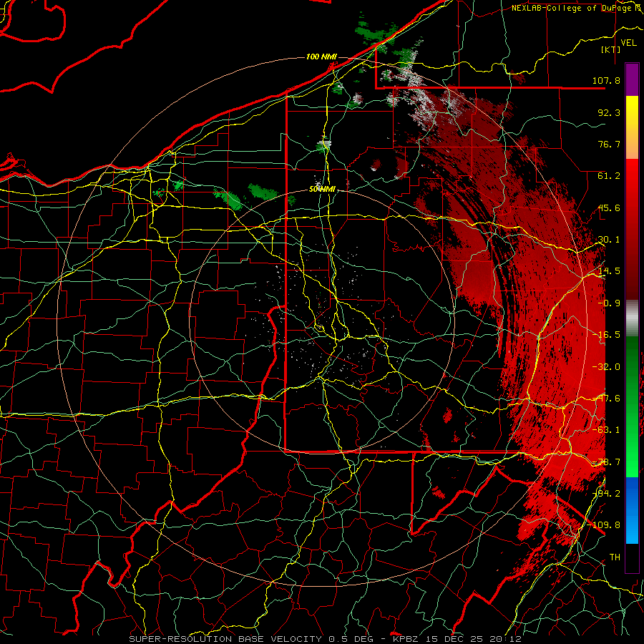
Task: Pick the gray near-zero segment of velocity bar
Action: [632, 317]
